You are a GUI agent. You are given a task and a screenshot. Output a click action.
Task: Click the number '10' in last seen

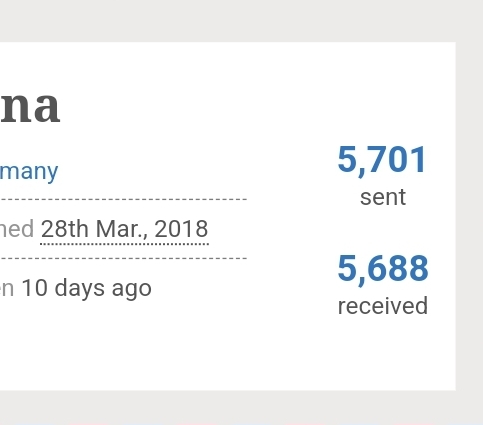[x=35, y=288]
